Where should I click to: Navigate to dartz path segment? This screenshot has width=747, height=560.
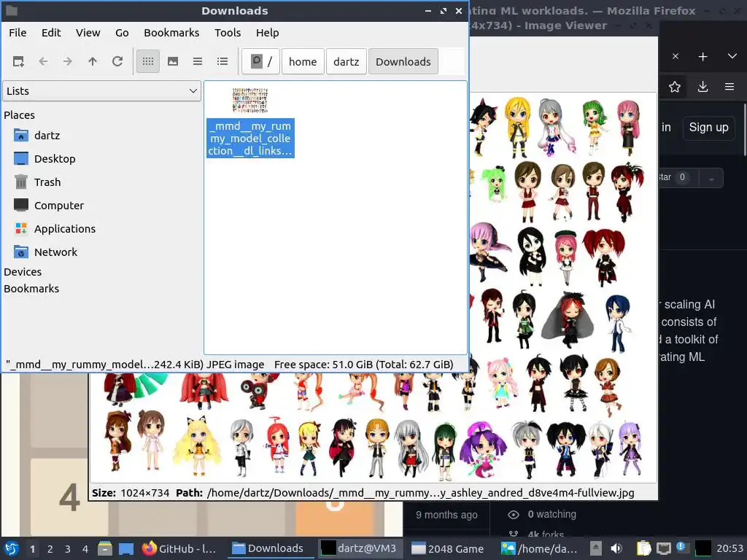347,61
